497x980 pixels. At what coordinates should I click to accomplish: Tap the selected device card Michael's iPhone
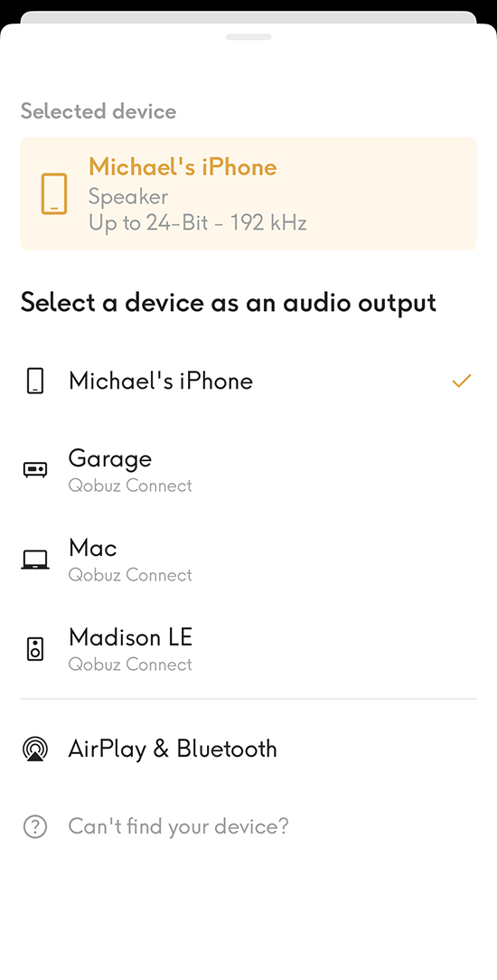[x=248, y=193]
